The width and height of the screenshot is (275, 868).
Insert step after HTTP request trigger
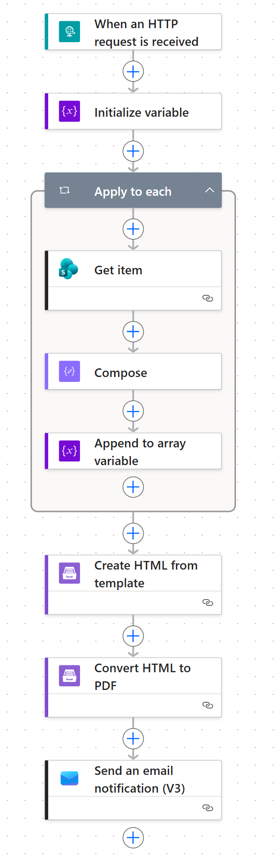(x=133, y=72)
